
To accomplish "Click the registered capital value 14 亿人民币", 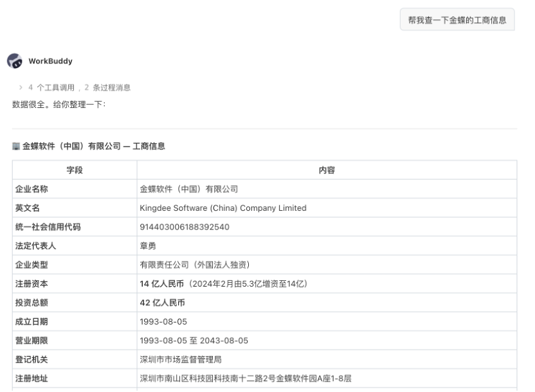I will click(162, 283).
